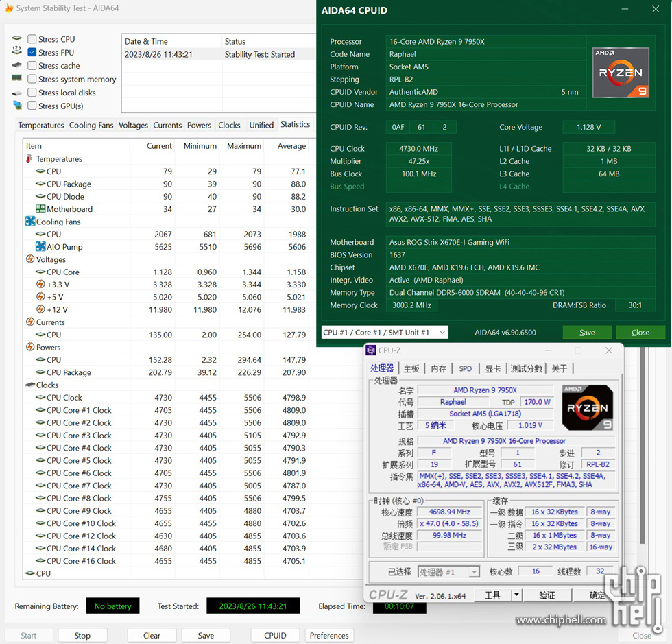Uncheck the Stress FPU checkbox
This screenshot has width=672, height=644.
[32, 52]
